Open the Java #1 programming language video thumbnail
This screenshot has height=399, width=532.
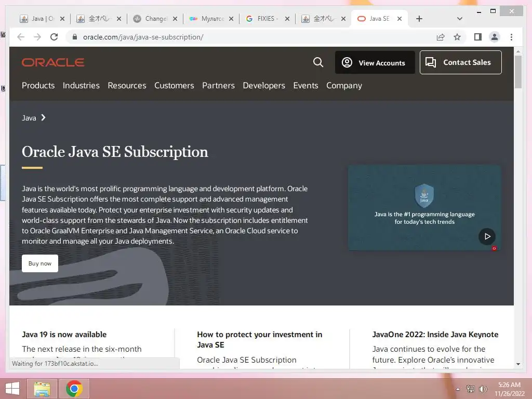click(x=424, y=208)
